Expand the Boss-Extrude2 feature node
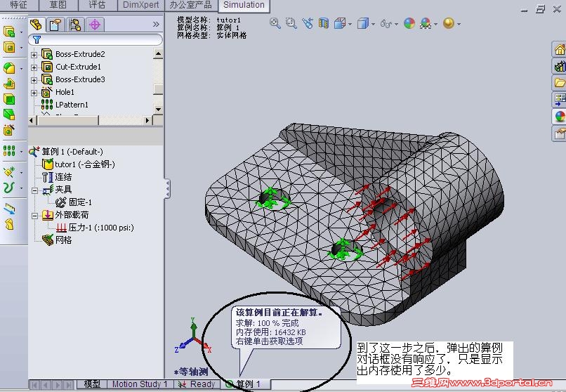 [34, 55]
